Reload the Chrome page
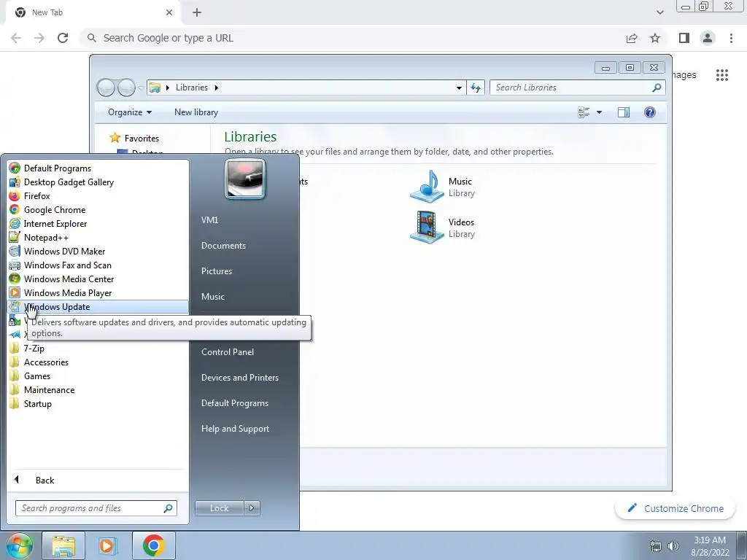Viewport: 747px width, 560px height. (63, 38)
